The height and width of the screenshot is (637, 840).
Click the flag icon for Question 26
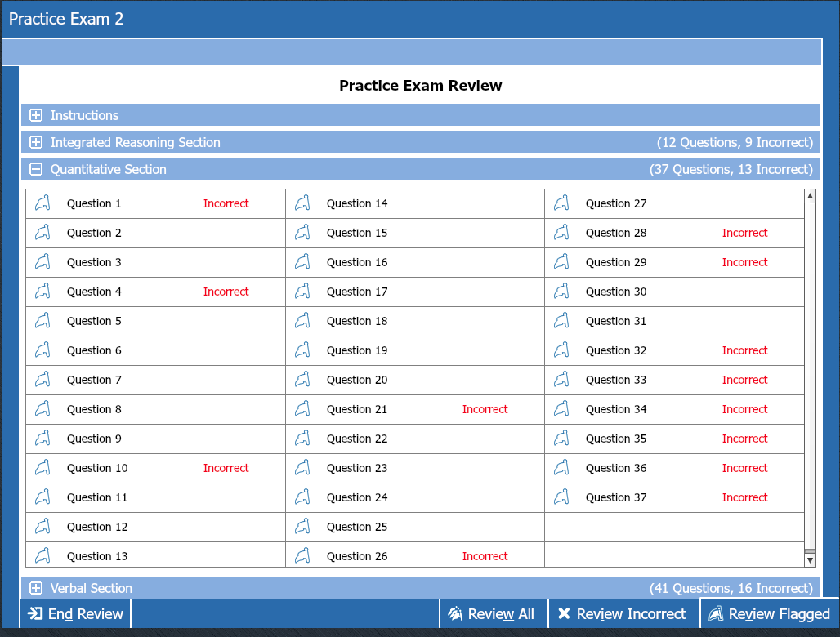click(302, 556)
